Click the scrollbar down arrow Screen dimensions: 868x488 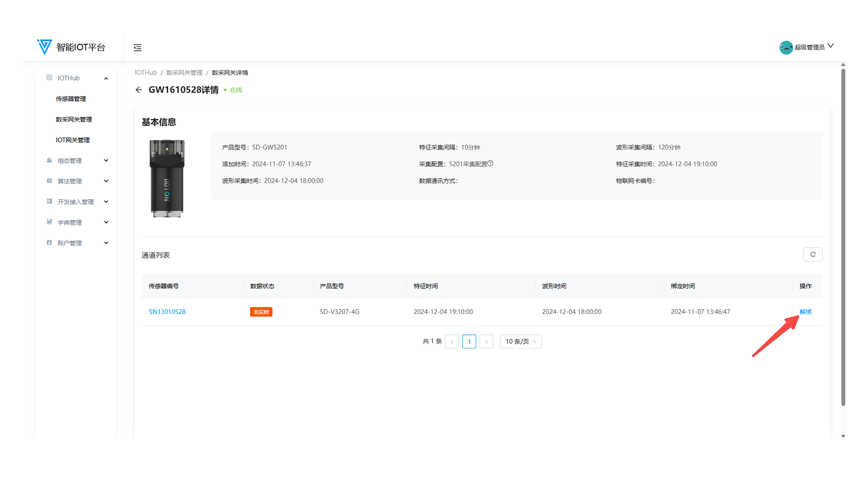point(843,436)
